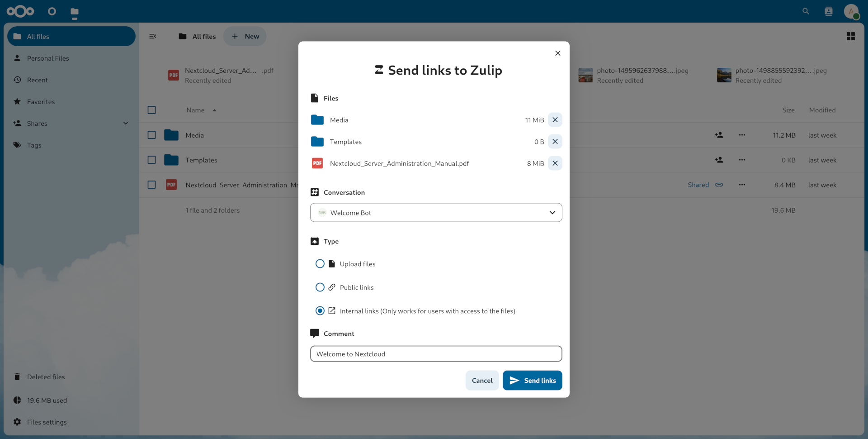Click the Media folder icon in dialog
The image size is (868, 439).
[317, 120]
